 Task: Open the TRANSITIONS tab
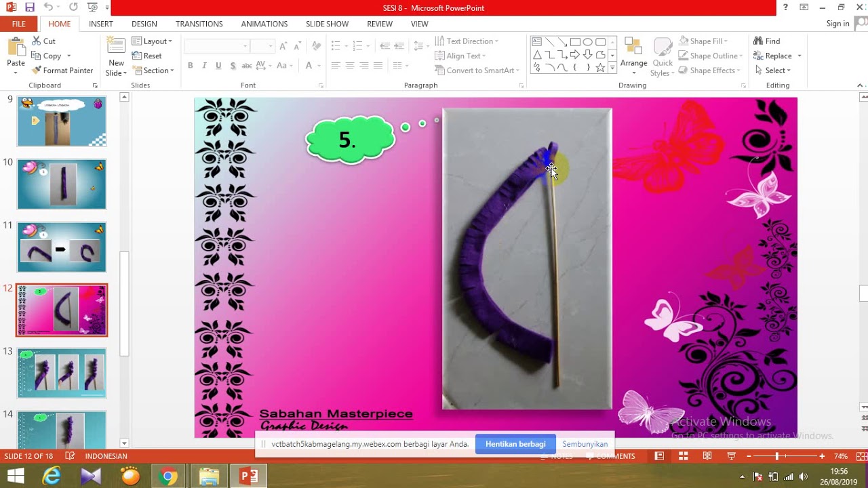[199, 24]
